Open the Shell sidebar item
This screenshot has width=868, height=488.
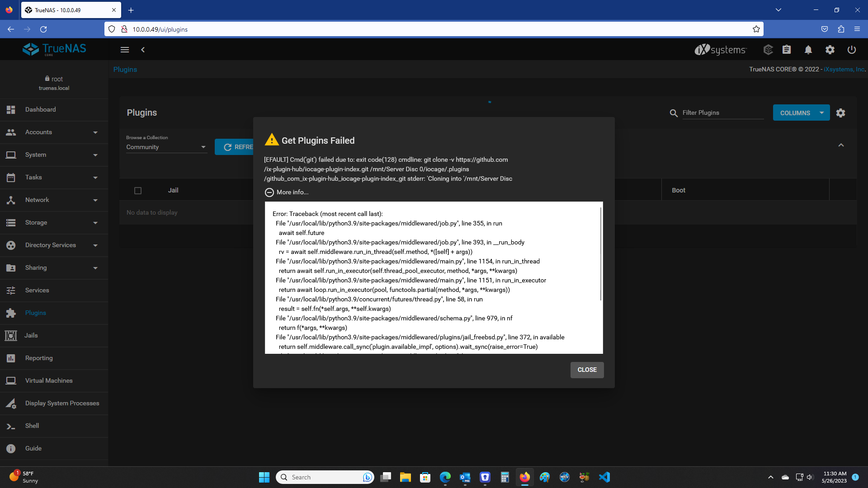coord(32,426)
